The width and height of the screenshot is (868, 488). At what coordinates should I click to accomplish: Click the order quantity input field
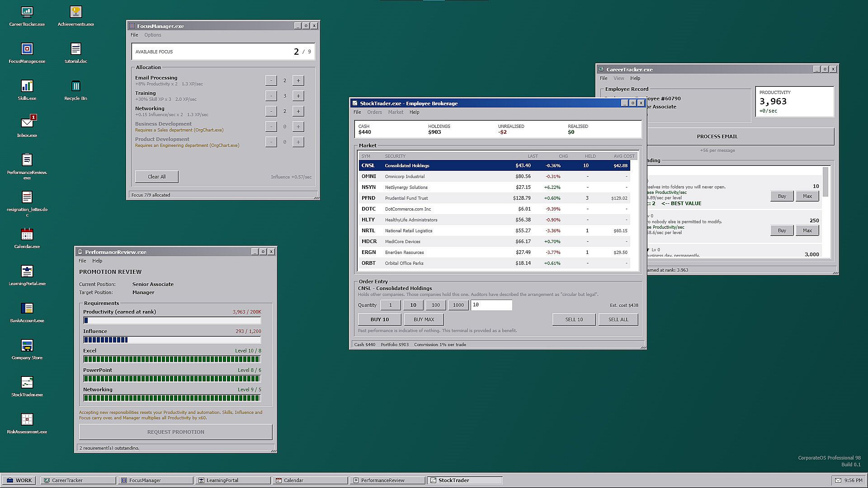tap(491, 305)
